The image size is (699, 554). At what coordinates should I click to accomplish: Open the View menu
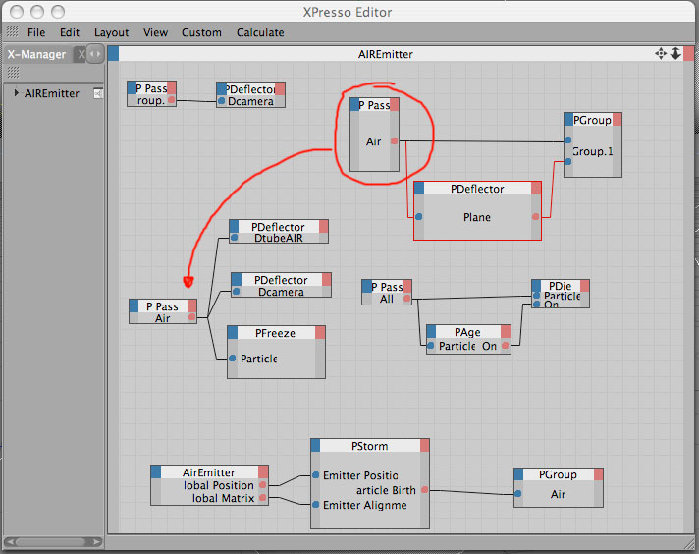[x=155, y=33]
